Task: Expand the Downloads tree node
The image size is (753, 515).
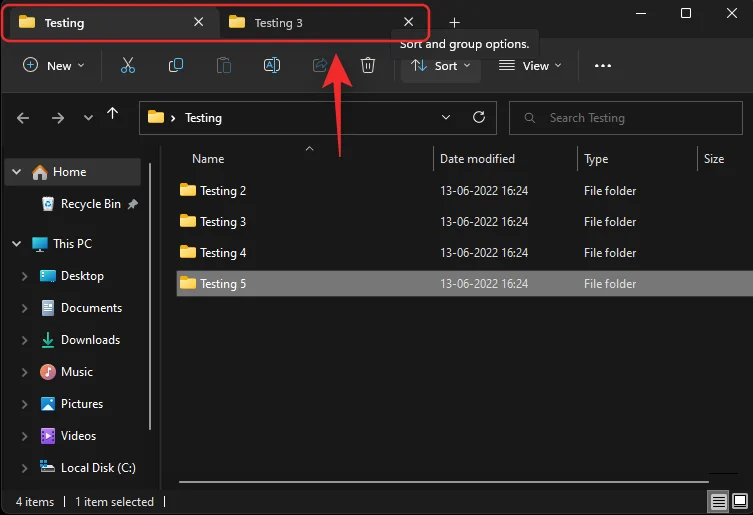Action: click(x=24, y=340)
